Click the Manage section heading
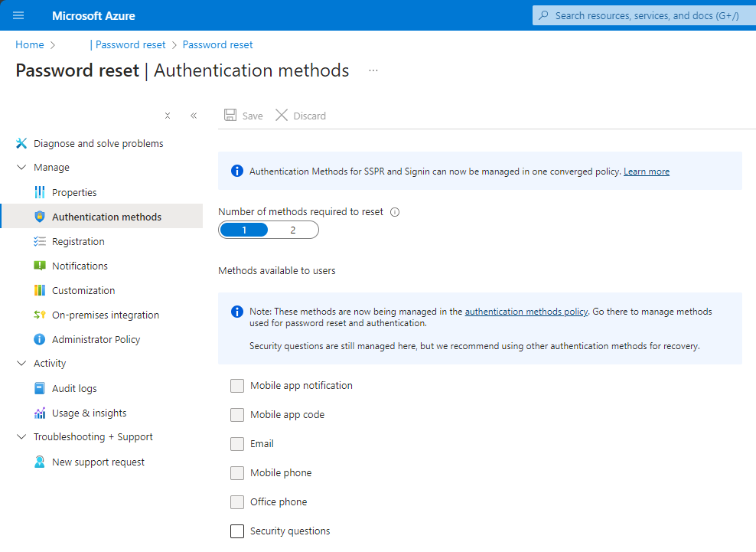 click(51, 168)
